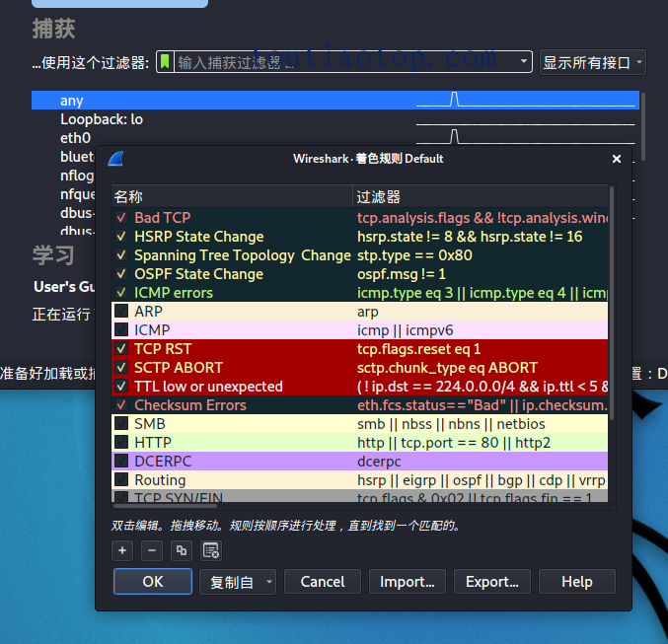Screen dimensions: 668x644
Task: Click the interface list scrollbar in main window
Action: (643, 127)
